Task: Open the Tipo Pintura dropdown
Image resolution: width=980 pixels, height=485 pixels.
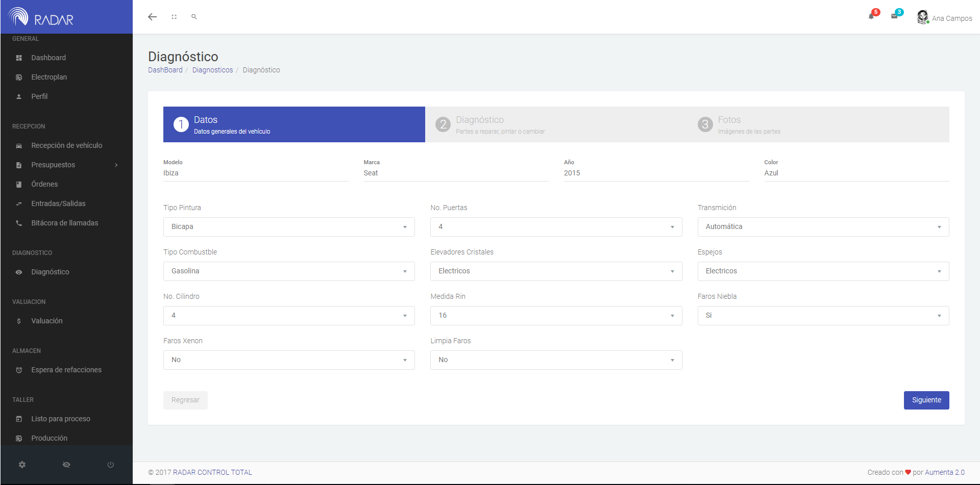Action: click(x=289, y=227)
